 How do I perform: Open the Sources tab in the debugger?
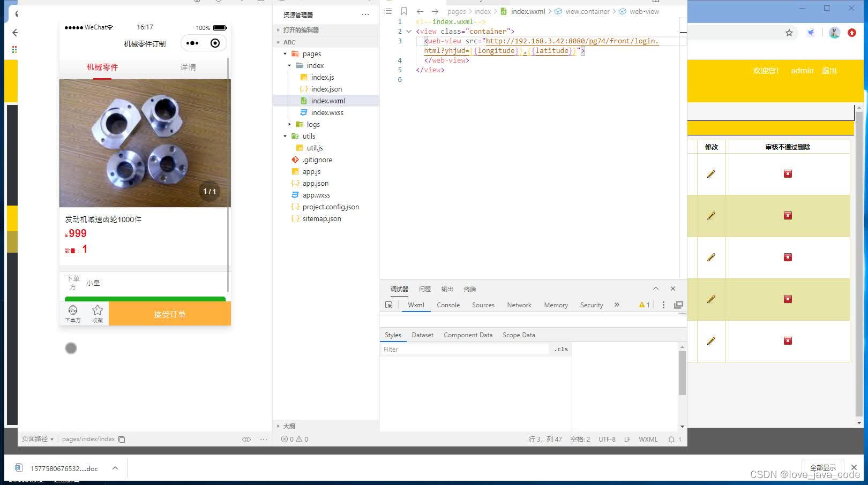click(483, 305)
